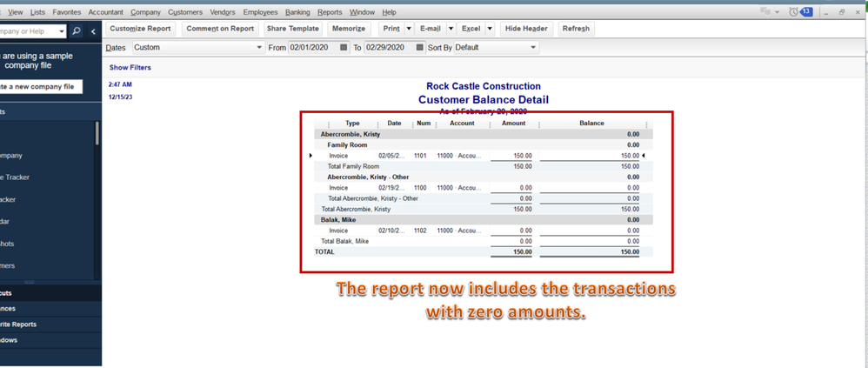Open the To date calendar picker
868x368 pixels.
coord(419,48)
